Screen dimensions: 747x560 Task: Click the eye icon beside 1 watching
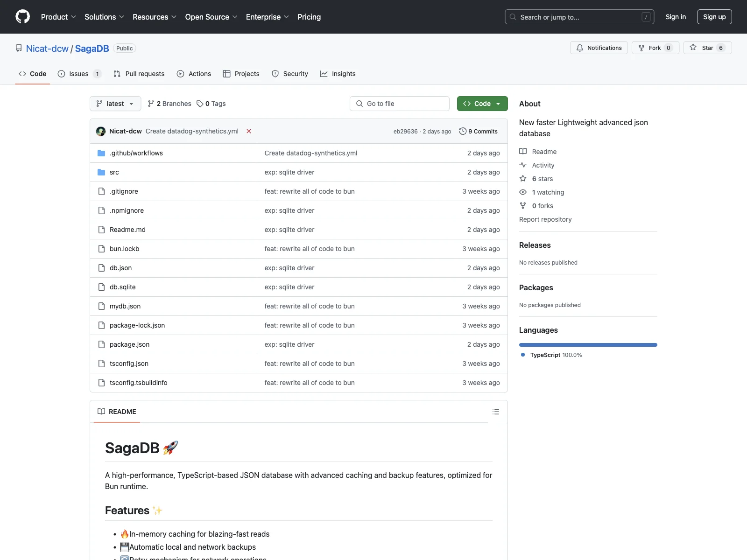coord(523,192)
